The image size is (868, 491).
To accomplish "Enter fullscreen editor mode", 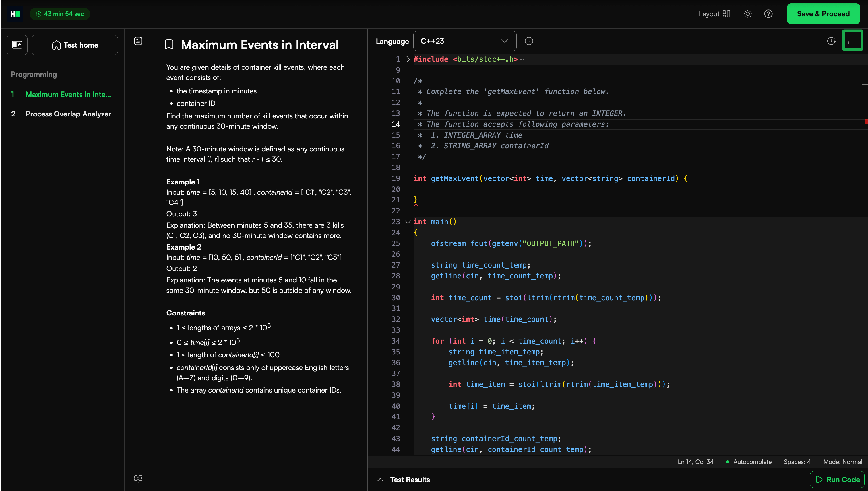I will pyautogui.click(x=852, y=41).
